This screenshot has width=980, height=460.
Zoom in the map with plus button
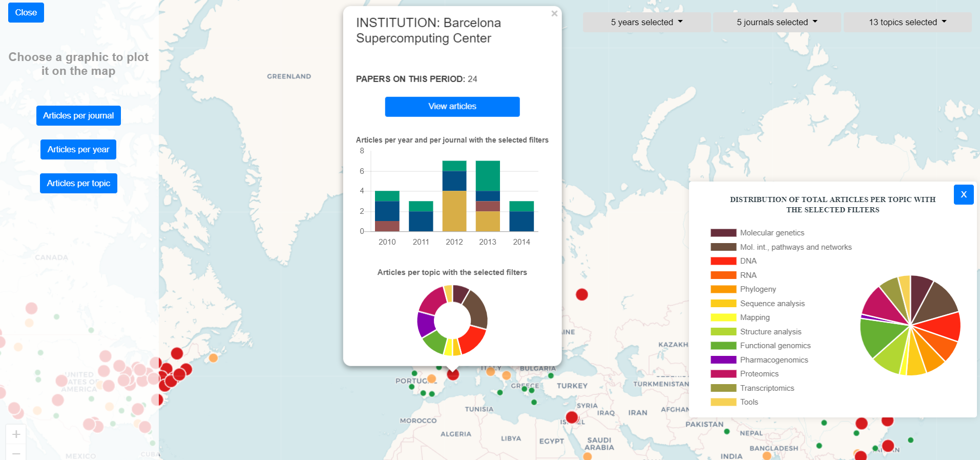click(16, 434)
